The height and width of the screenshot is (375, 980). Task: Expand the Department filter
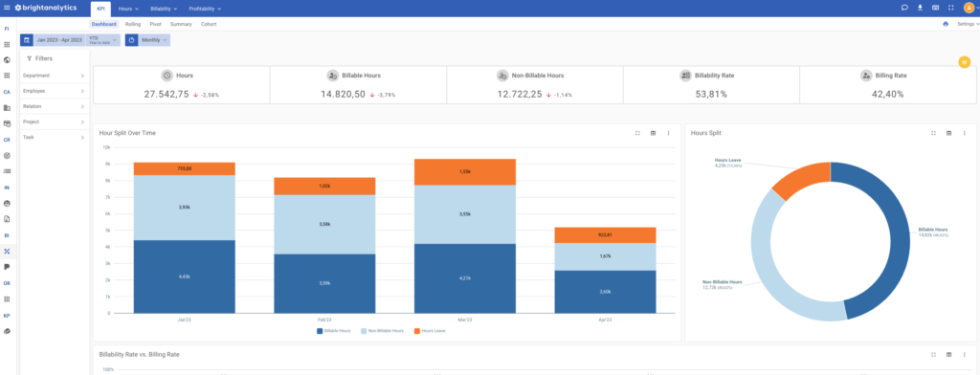pos(54,76)
